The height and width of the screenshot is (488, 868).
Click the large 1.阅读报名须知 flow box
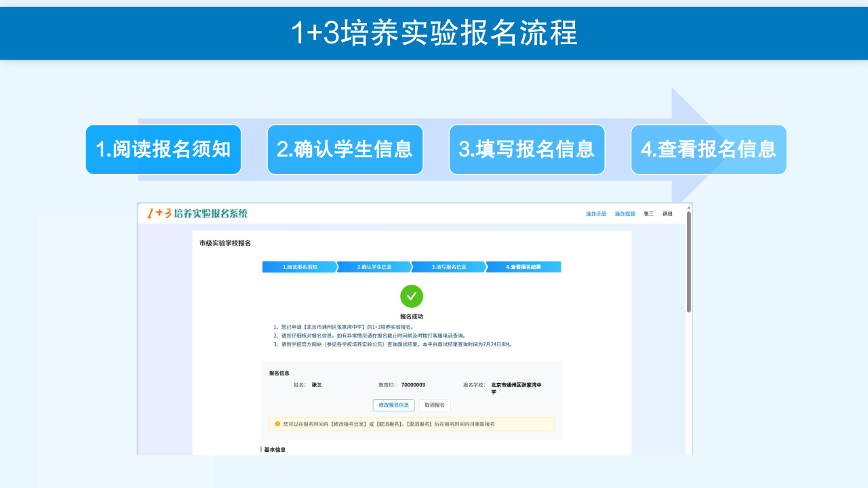pyautogui.click(x=163, y=149)
